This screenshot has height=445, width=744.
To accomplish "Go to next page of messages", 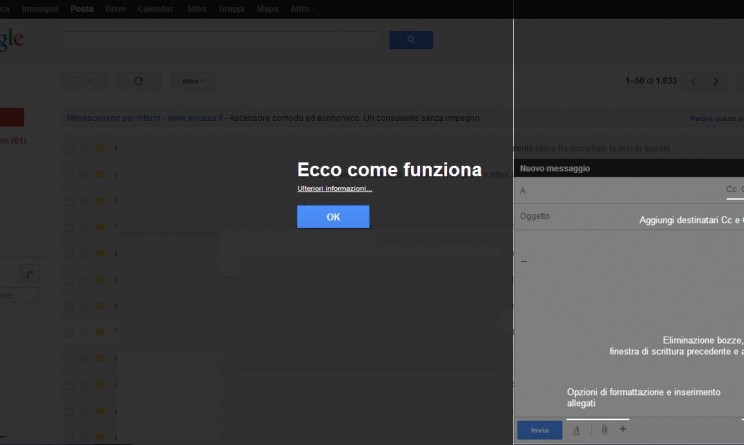I will click(716, 81).
